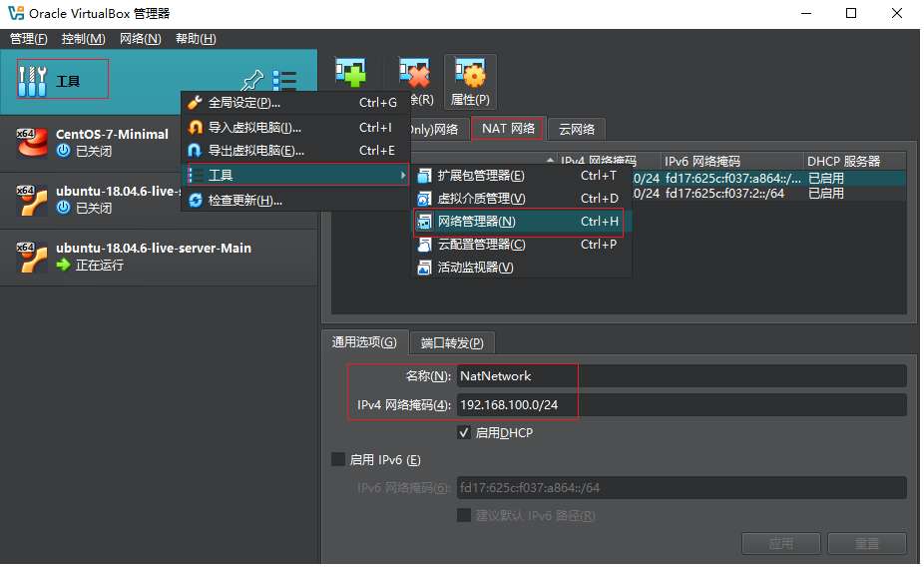924x567 pixels.
Task: Click the sort arrow in table header
Action: [550, 160]
